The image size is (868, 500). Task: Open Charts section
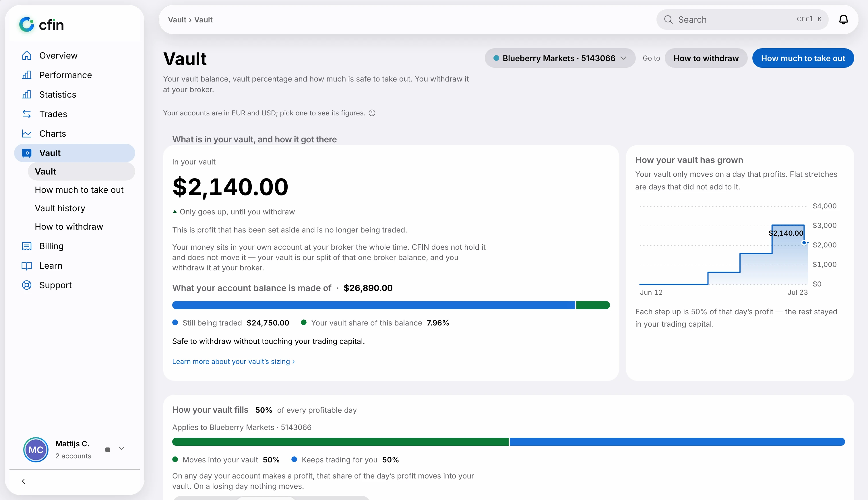tap(75, 133)
